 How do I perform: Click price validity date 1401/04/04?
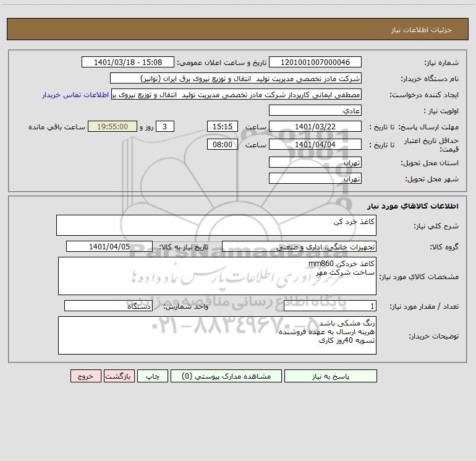[x=315, y=144]
